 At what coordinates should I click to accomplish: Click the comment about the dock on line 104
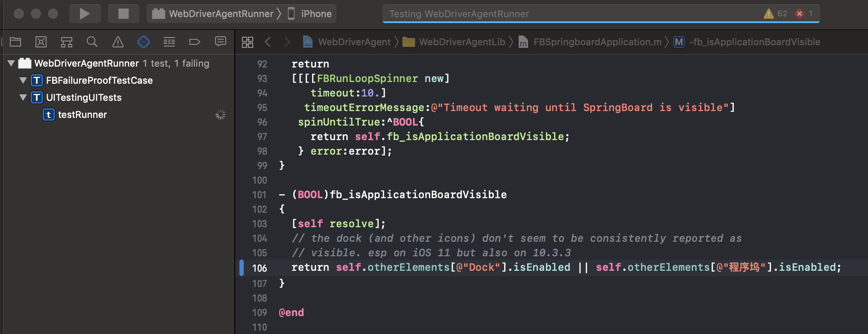tap(517, 238)
